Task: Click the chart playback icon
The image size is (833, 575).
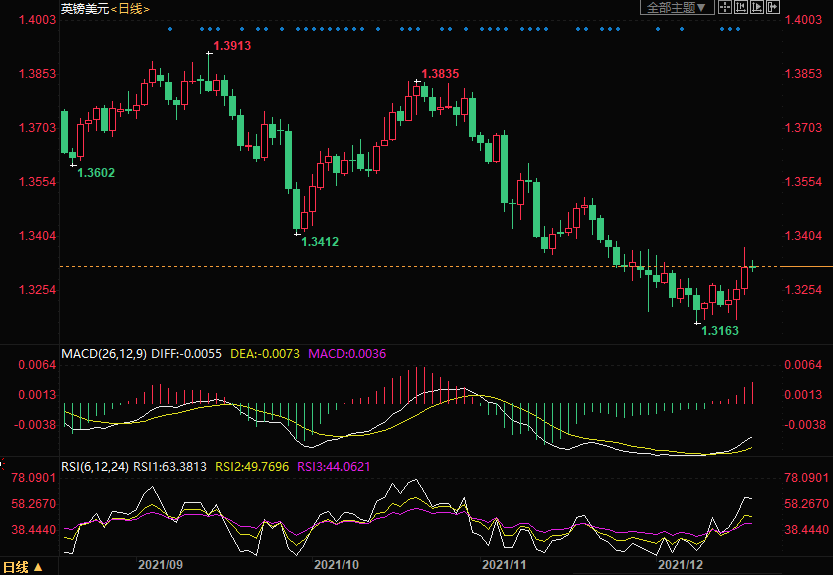Action: 757,7
